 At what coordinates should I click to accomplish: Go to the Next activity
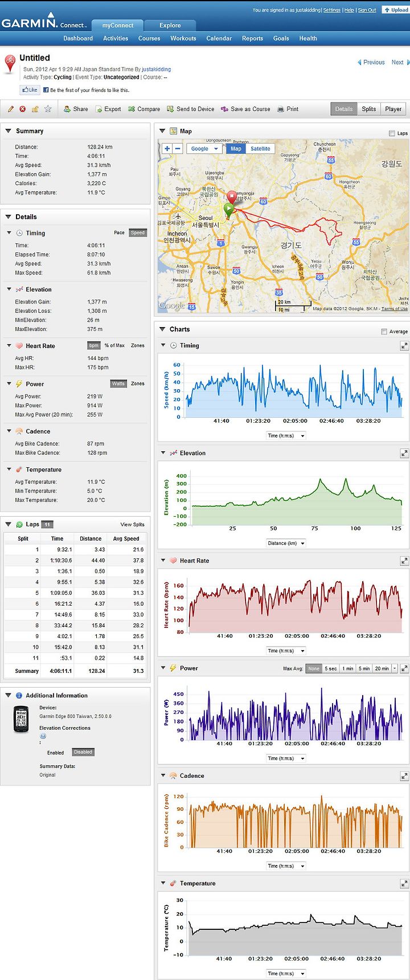tap(400, 63)
